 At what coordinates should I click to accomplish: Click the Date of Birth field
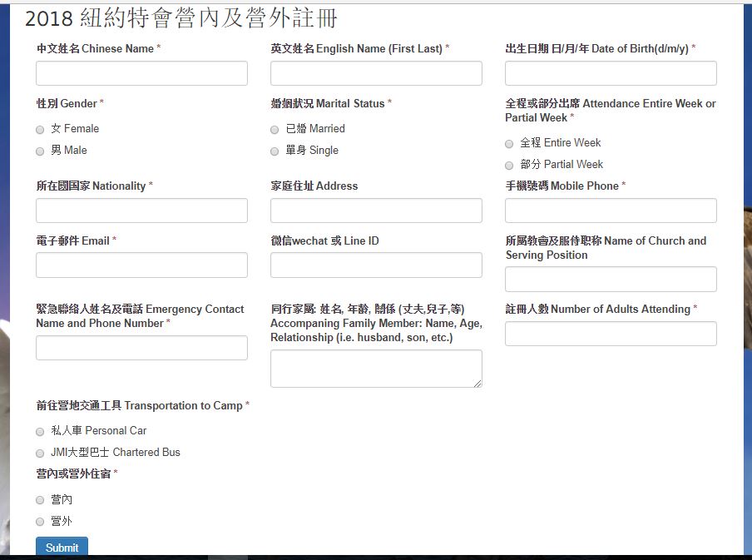pos(611,73)
